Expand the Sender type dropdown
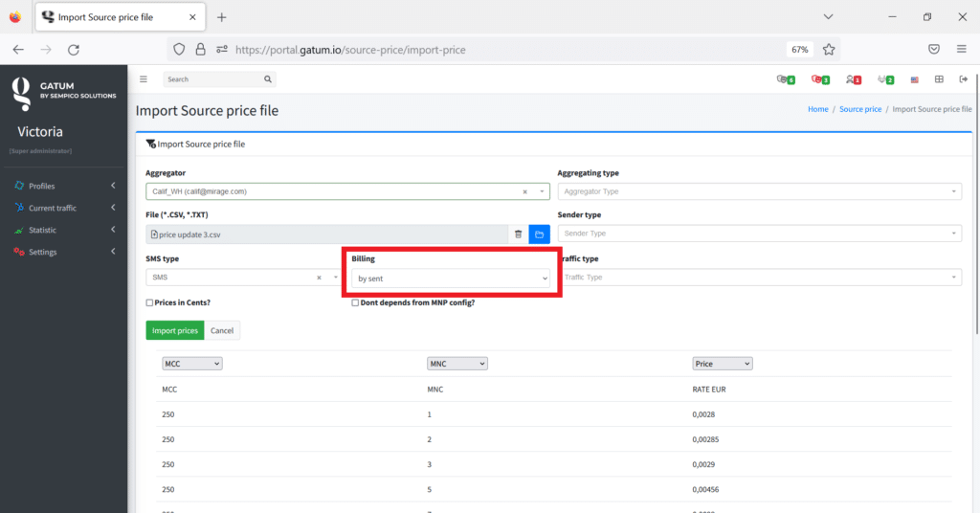The height and width of the screenshot is (513, 980). pos(759,234)
